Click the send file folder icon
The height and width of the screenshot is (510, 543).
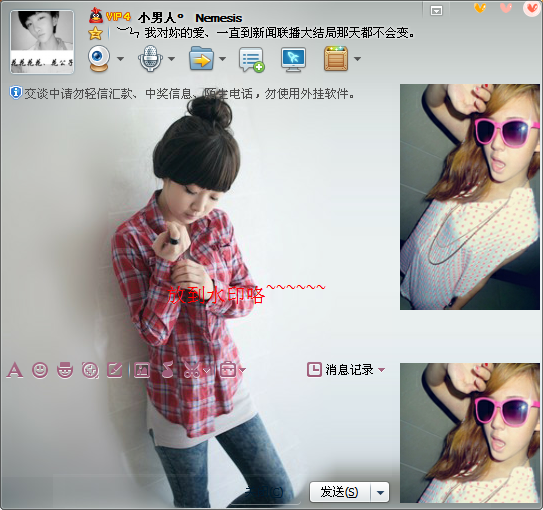201,59
